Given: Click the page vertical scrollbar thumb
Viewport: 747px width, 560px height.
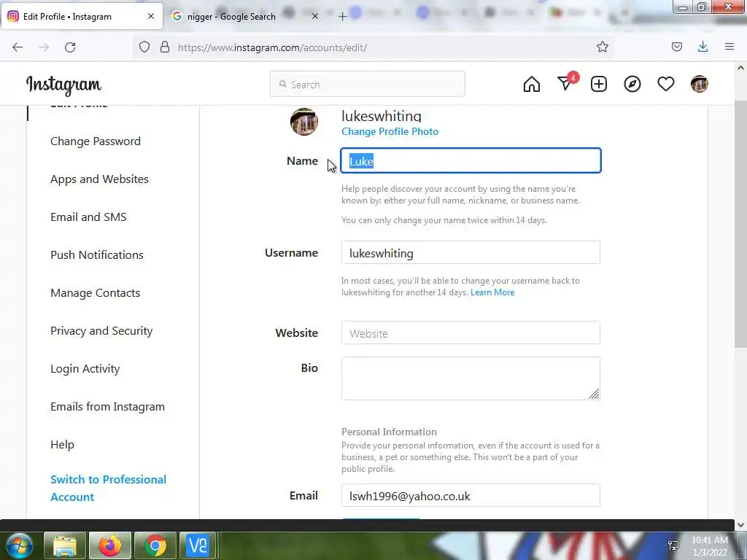Looking at the screenshot, I should (741, 224).
